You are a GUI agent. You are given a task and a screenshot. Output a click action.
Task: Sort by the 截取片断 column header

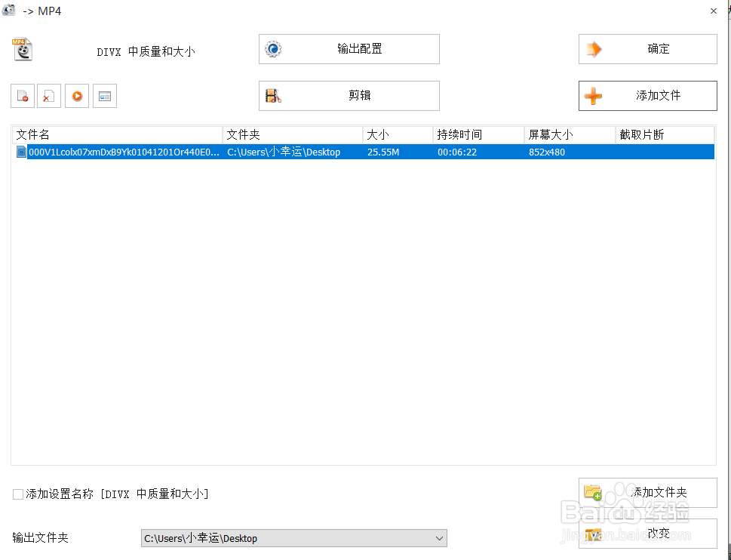(x=665, y=135)
